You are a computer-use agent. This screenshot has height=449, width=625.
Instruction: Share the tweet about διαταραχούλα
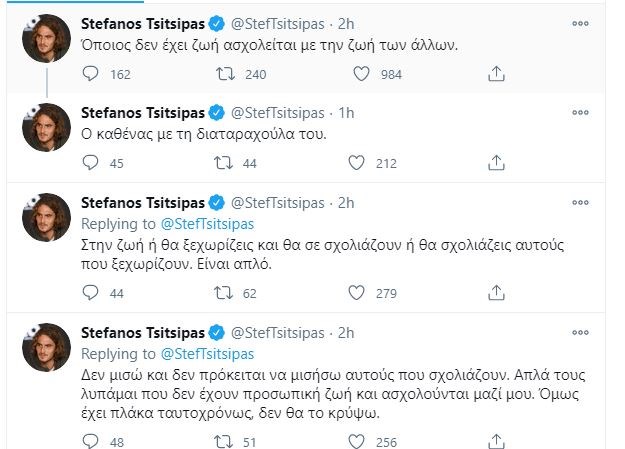[x=497, y=163]
